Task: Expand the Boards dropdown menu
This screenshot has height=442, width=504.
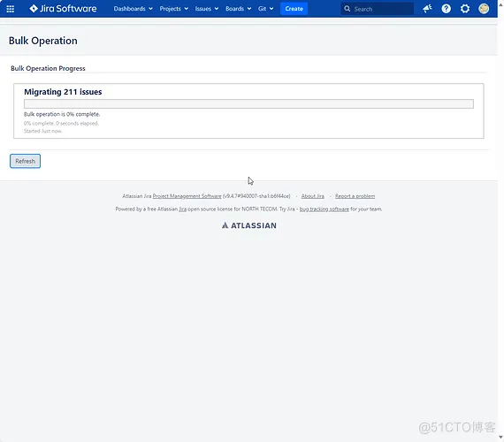Action: (238, 9)
